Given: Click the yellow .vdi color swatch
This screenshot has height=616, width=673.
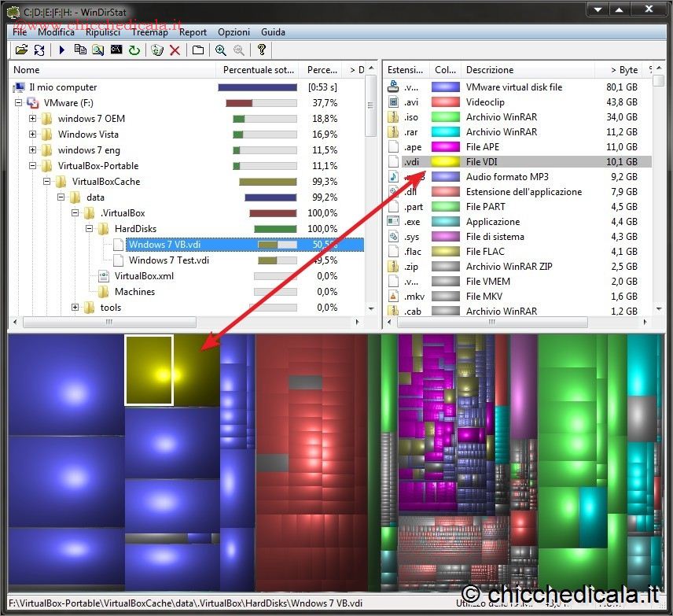Looking at the screenshot, I should coord(445,162).
